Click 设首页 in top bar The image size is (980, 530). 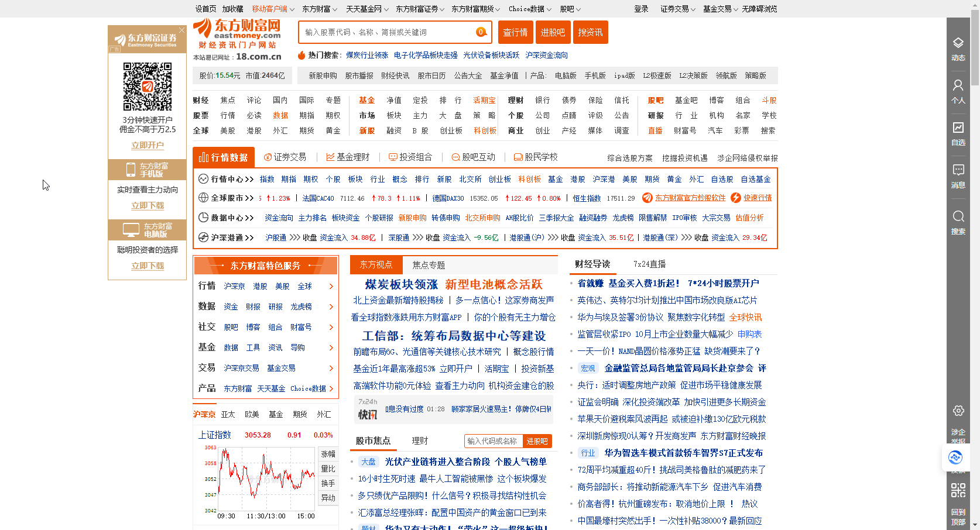coord(205,9)
